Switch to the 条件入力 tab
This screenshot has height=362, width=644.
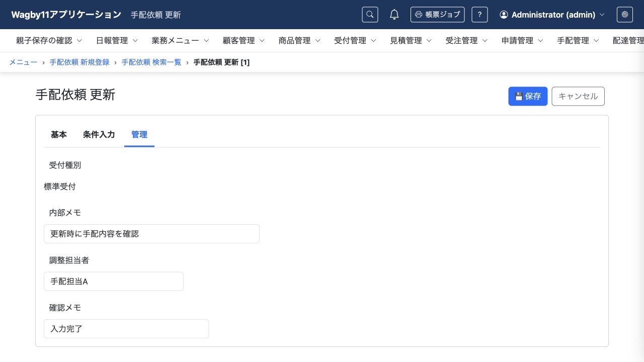99,135
